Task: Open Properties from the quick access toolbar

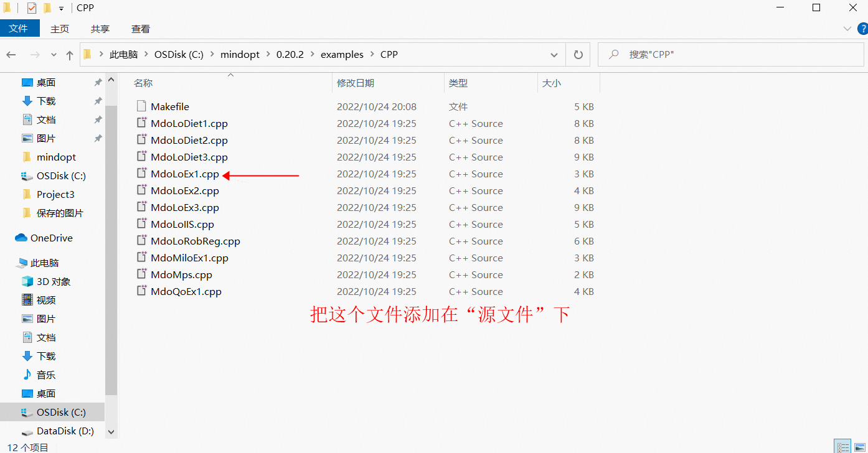Action: coord(31,7)
